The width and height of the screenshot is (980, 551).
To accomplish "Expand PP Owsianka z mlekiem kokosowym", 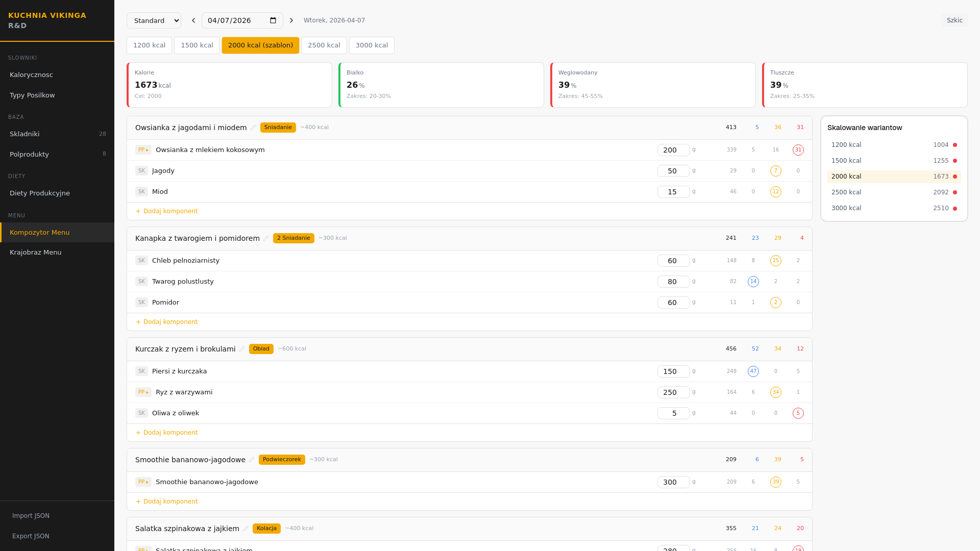I will [x=143, y=150].
